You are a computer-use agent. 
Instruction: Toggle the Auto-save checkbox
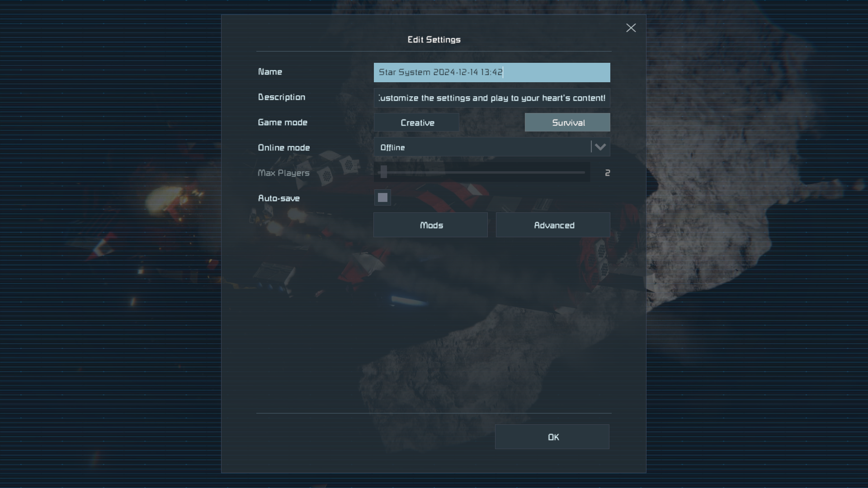coord(382,197)
